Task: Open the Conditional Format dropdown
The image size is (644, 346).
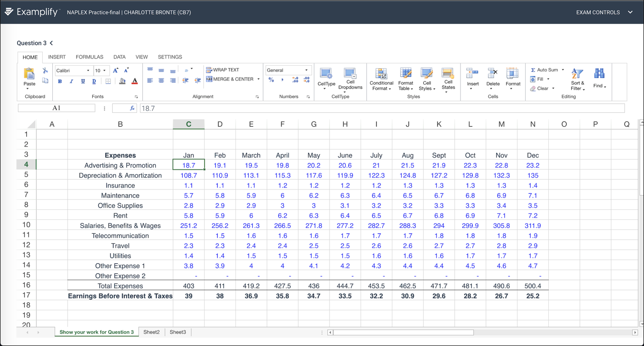Action: 381,79
